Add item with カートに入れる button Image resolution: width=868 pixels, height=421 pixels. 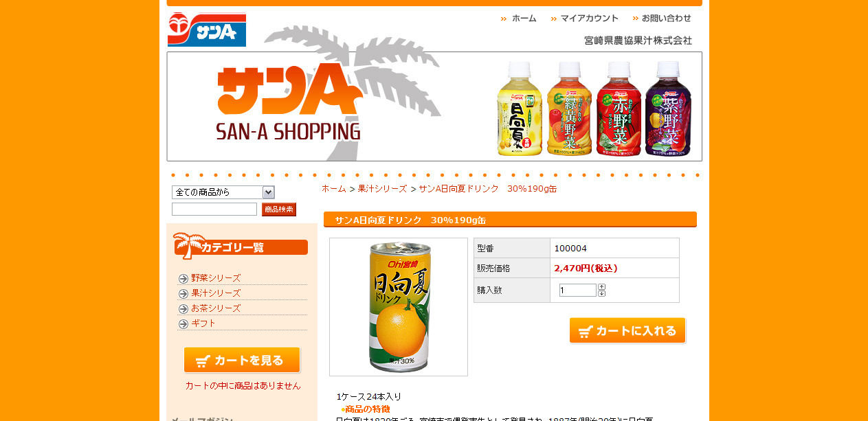pos(627,330)
